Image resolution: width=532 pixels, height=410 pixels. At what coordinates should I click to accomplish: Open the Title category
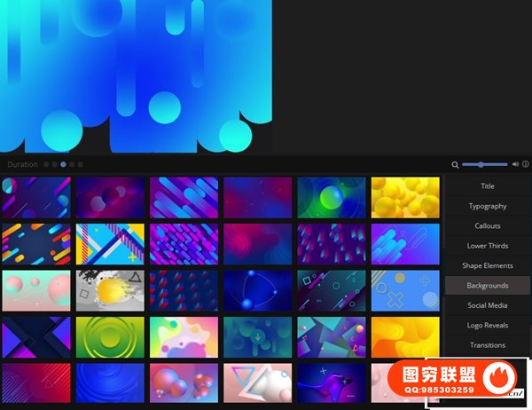tap(488, 186)
